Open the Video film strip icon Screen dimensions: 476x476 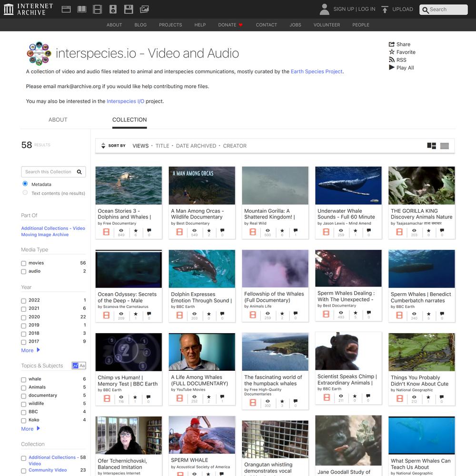97,10
